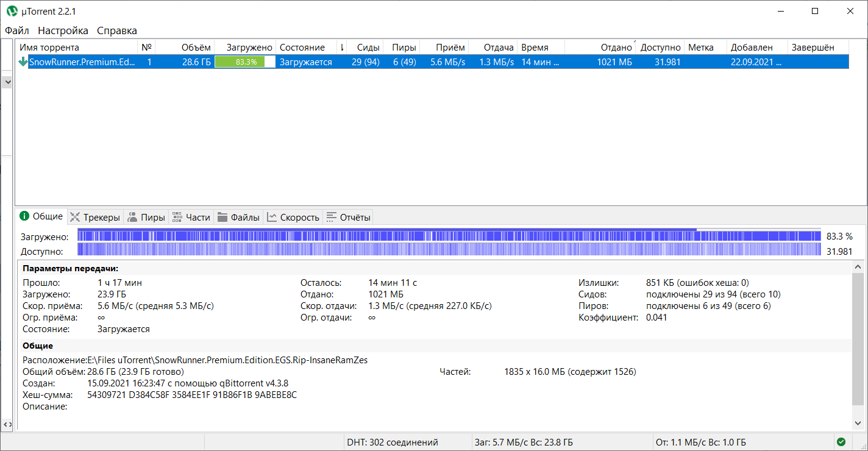868x451 pixels.
Task: Click the DHT: 302 соединений status entry
Action: coord(393,442)
